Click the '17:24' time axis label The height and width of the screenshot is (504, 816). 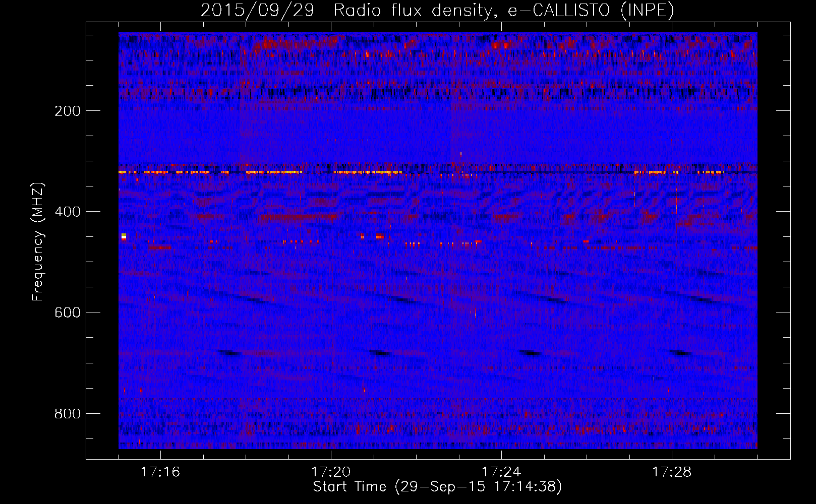tap(501, 472)
